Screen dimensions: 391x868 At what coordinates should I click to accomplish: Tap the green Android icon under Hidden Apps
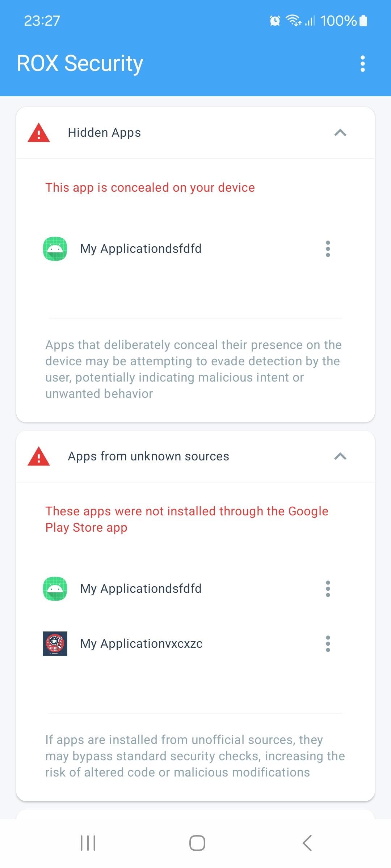point(55,249)
